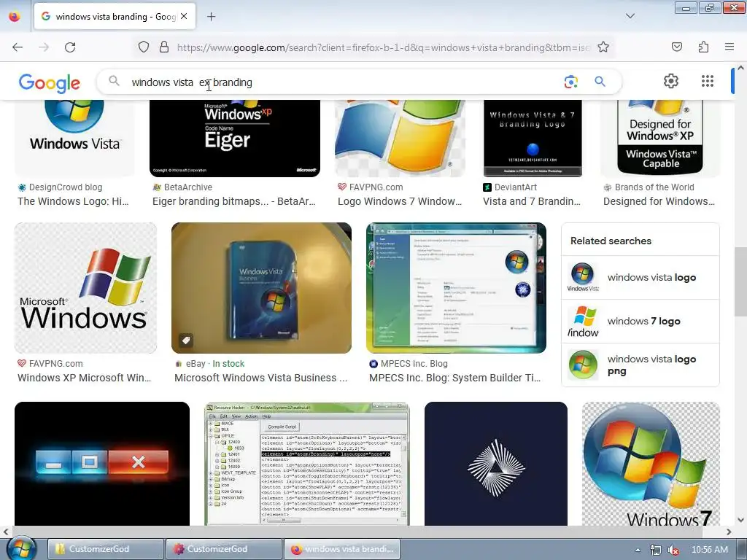The image size is (747, 560).
Task: Open link Vista and 7 Brandin...
Action: [532, 201]
